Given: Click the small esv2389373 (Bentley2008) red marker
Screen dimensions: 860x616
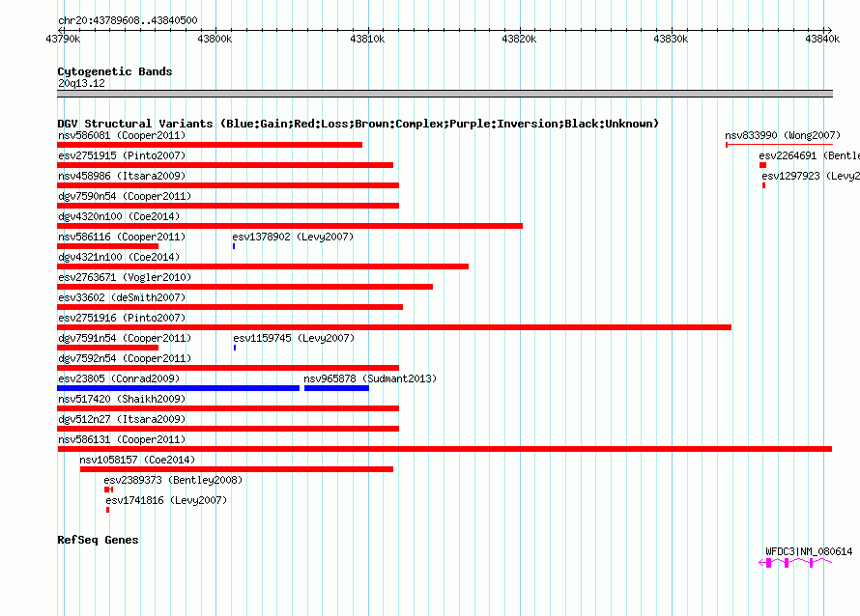Looking at the screenshot, I should click(108, 490).
